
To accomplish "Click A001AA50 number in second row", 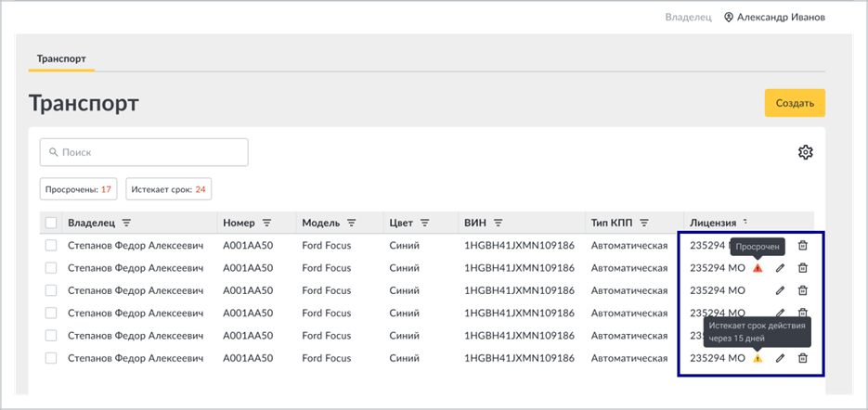I will pos(248,268).
